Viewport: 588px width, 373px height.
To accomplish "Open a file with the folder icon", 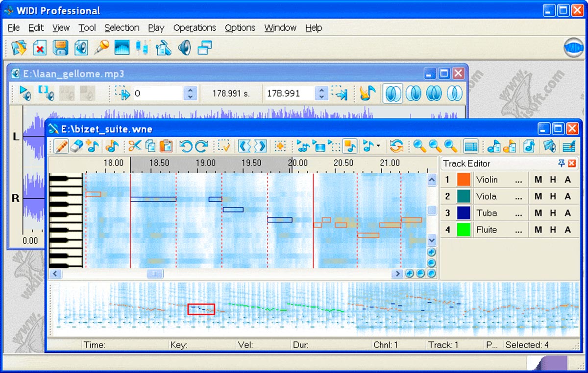I will pos(19,47).
